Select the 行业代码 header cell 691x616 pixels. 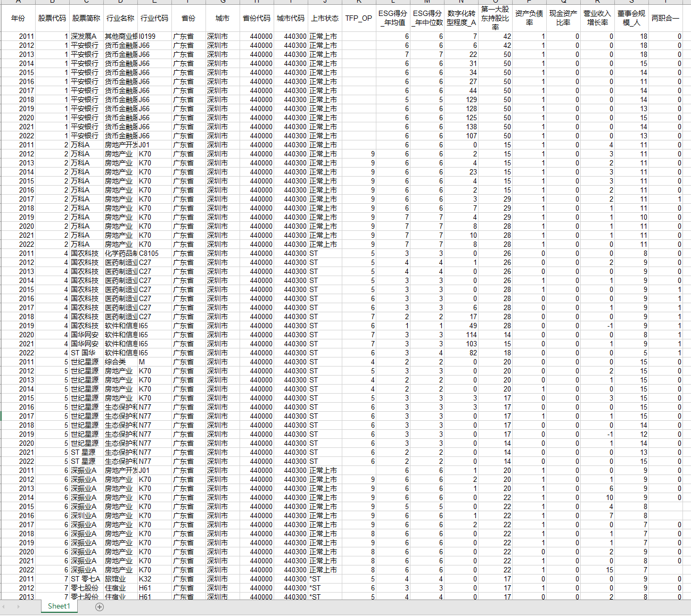[x=154, y=18]
